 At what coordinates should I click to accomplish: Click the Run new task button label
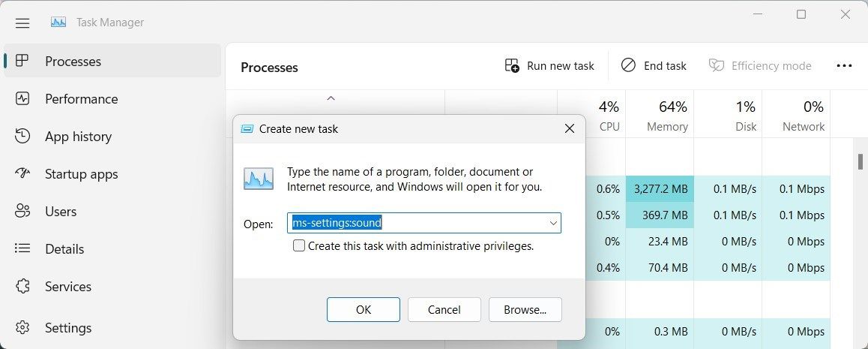pyautogui.click(x=560, y=66)
